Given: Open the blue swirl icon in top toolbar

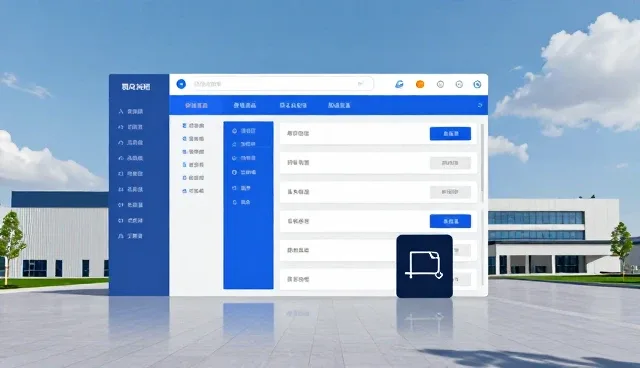Looking at the screenshot, I should [399, 84].
